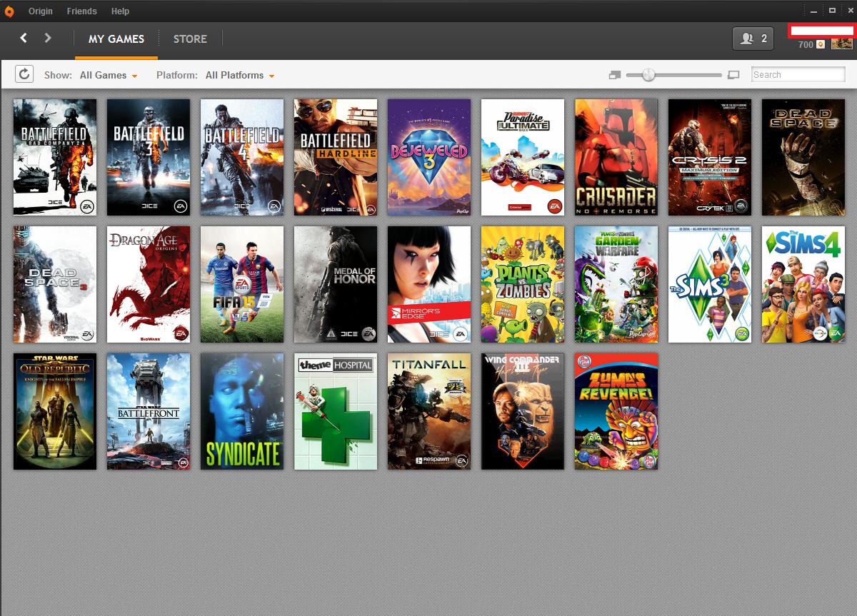This screenshot has width=857, height=616.
Task: Switch to the STORE tab
Action: tap(190, 39)
